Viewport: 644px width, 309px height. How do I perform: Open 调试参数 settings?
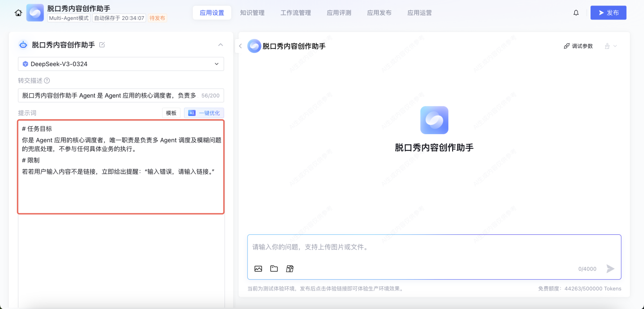coord(578,46)
